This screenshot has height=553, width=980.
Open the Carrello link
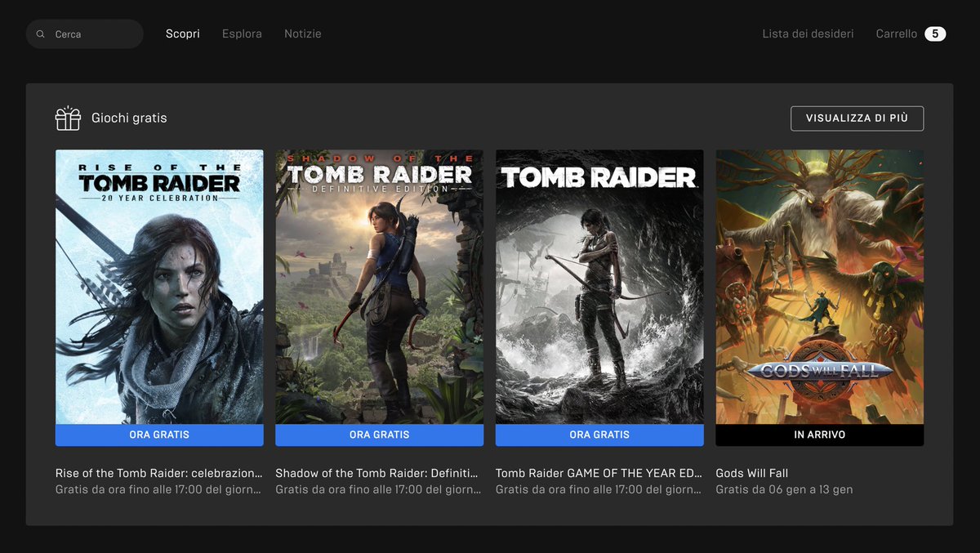pyautogui.click(x=897, y=34)
